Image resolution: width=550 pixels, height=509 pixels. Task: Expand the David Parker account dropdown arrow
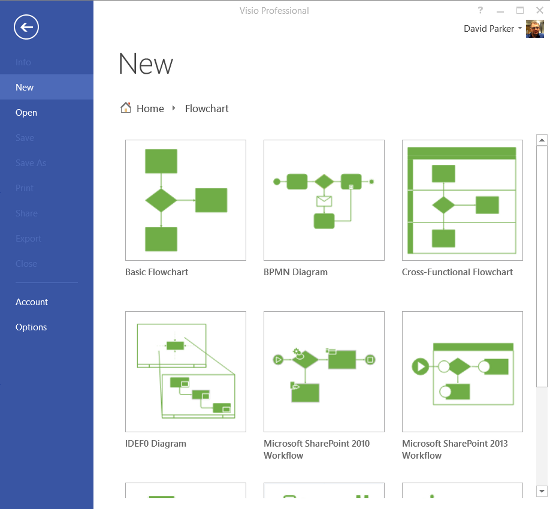point(520,28)
